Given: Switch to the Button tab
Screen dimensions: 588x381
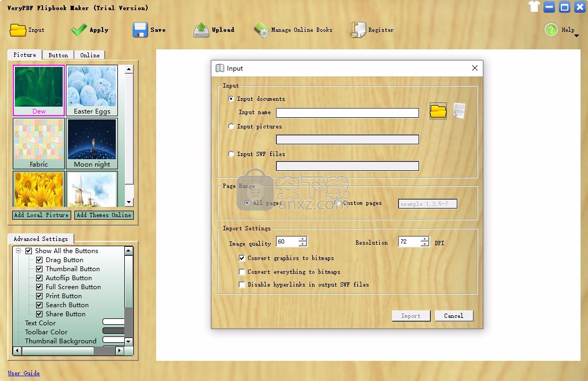Looking at the screenshot, I should pos(58,55).
